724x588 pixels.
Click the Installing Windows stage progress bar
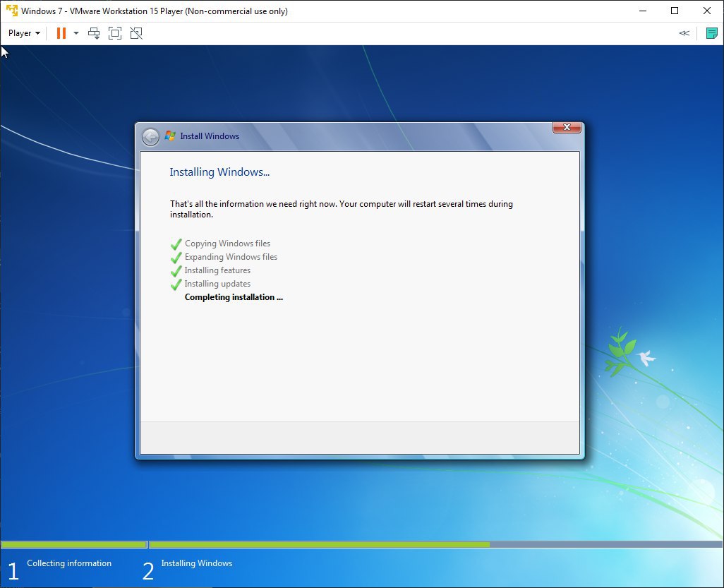(436, 544)
